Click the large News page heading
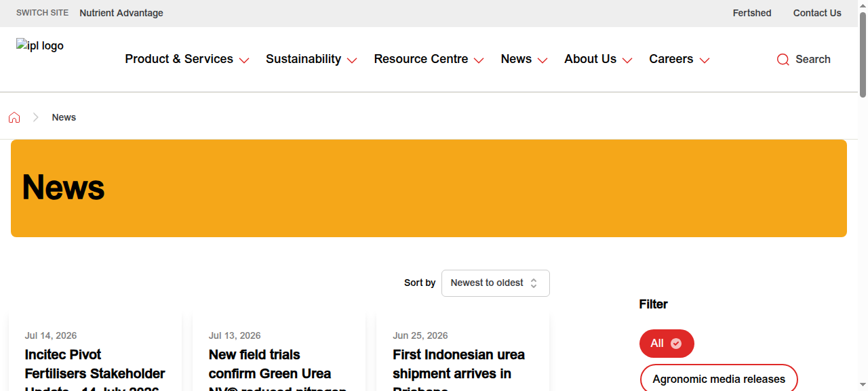 tap(64, 187)
